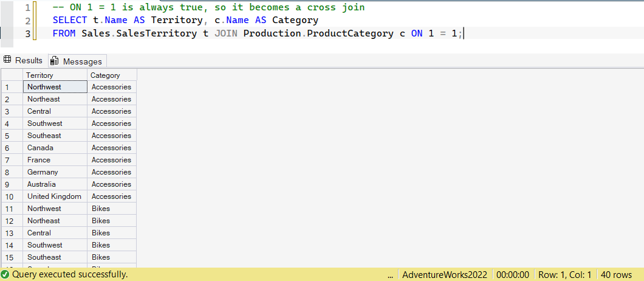Select the Bikes cell in row 13

point(112,233)
